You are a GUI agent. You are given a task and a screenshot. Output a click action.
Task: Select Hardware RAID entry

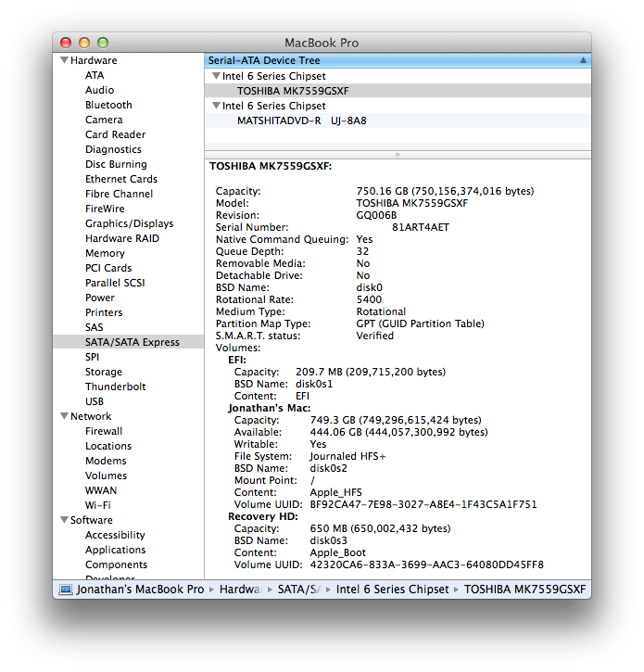122,238
